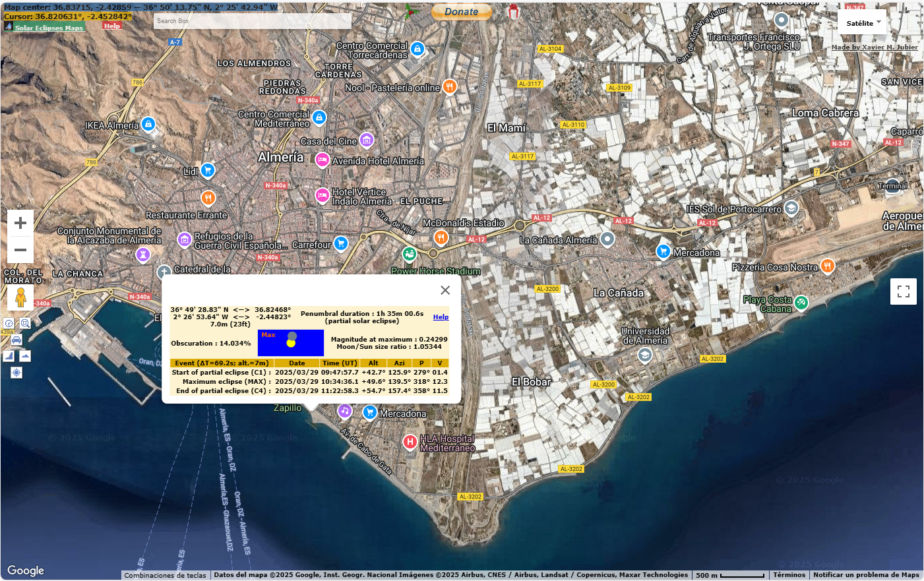The width and height of the screenshot is (924, 581).
Task: Click inside the Search Box field
Action: 252,21
